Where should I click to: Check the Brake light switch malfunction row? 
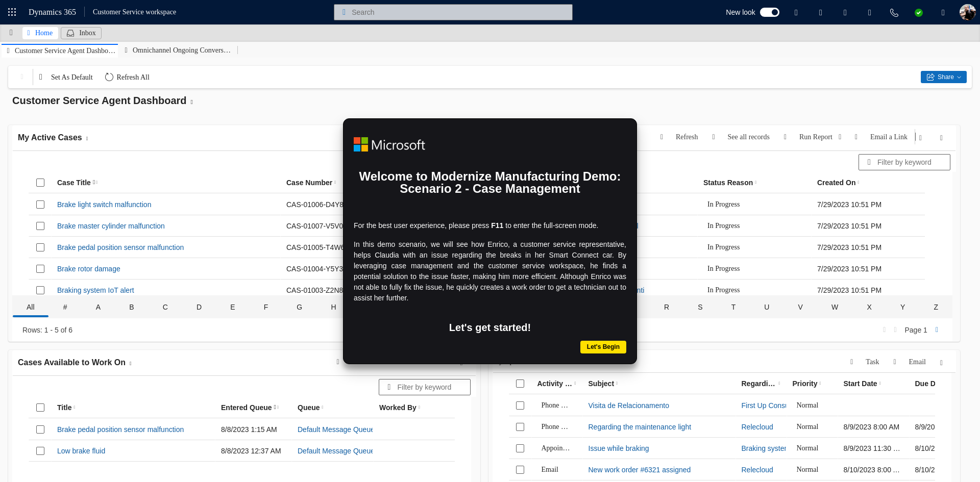point(40,205)
